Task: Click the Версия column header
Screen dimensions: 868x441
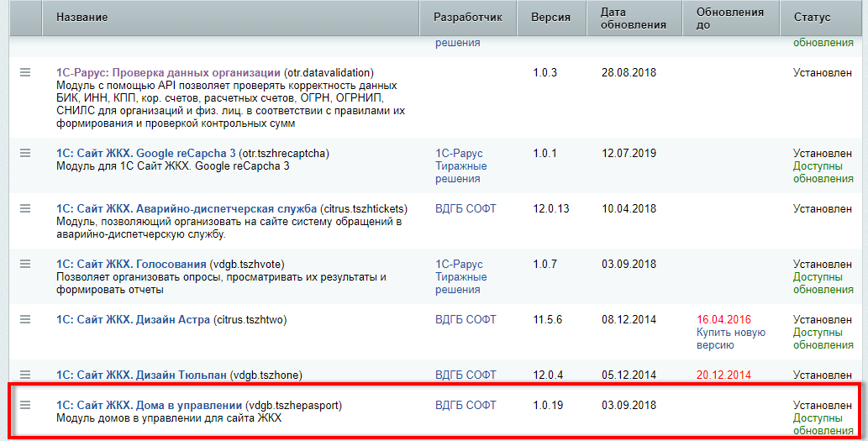Action: (550, 18)
